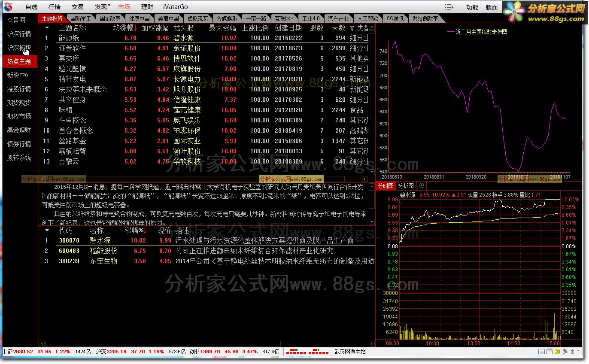Open the 理财 menu
The image size is (589, 364).
click(147, 7)
